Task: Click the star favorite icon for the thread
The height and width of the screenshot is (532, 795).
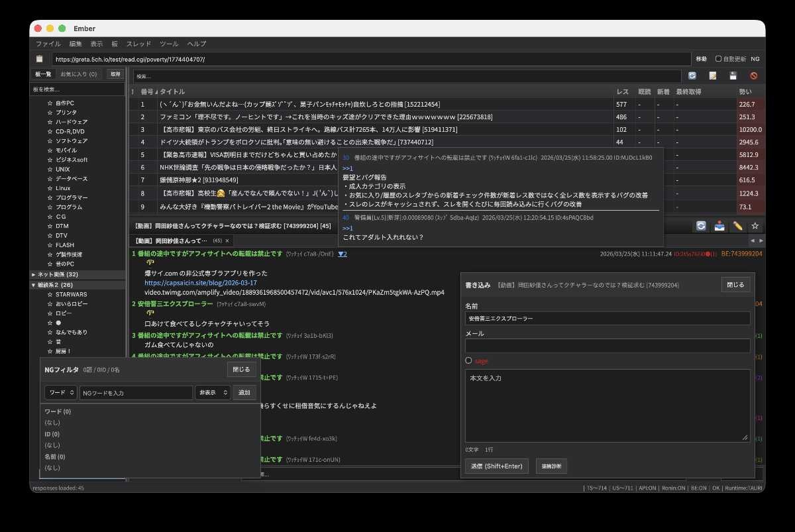Action: tap(755, 226)
